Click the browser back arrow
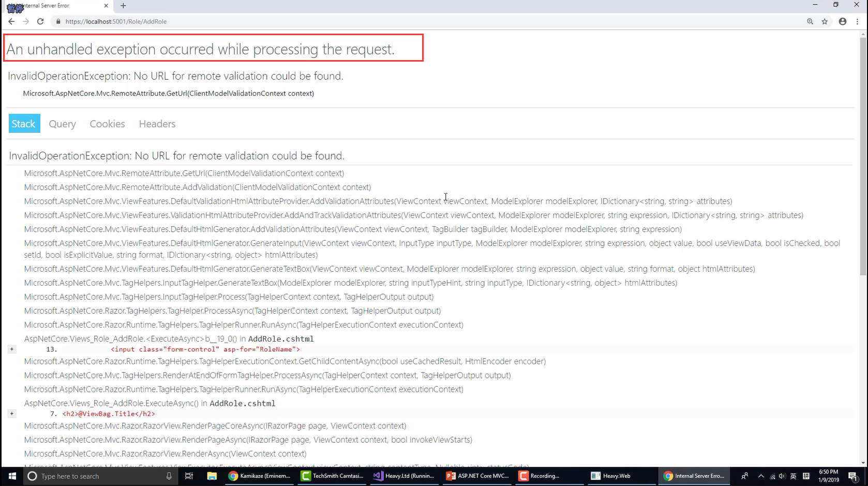The width and height of the screenshot is (868, 486). [11, 21]
